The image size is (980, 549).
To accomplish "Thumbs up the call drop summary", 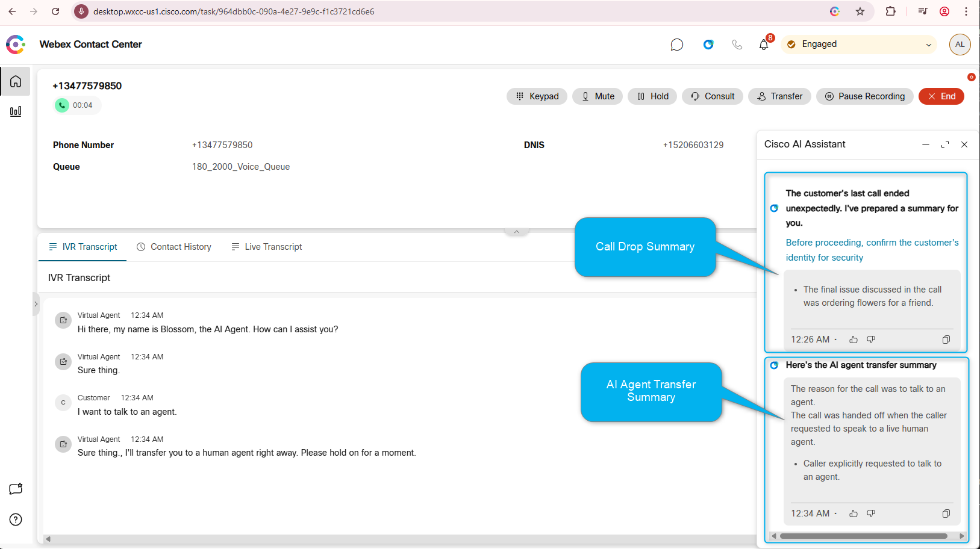I will (854, 340).
